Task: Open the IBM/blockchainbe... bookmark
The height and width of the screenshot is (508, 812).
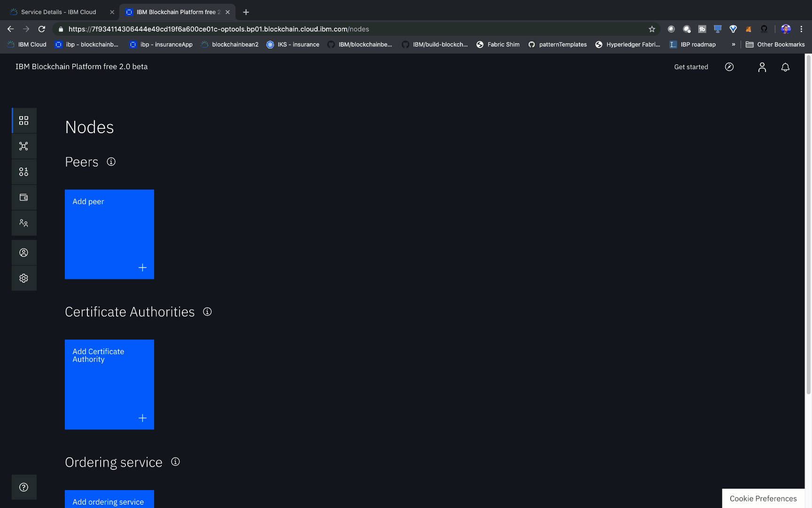Action: tap(360, 45)
